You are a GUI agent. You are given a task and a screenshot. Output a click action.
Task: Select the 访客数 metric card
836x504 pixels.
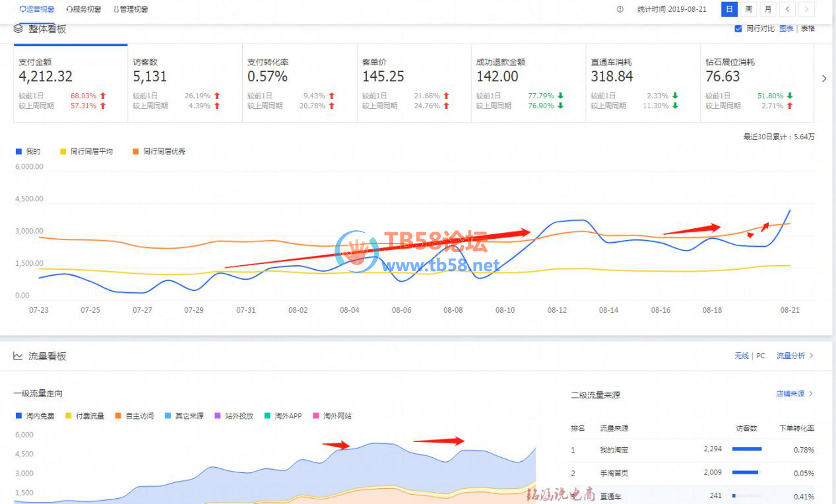tap(185, 84)
